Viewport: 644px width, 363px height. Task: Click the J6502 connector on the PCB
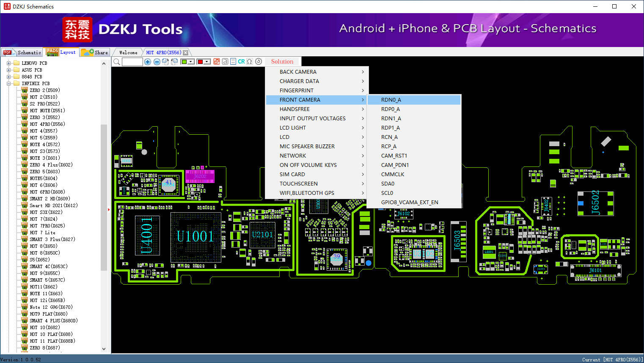(x=596, y=203)
